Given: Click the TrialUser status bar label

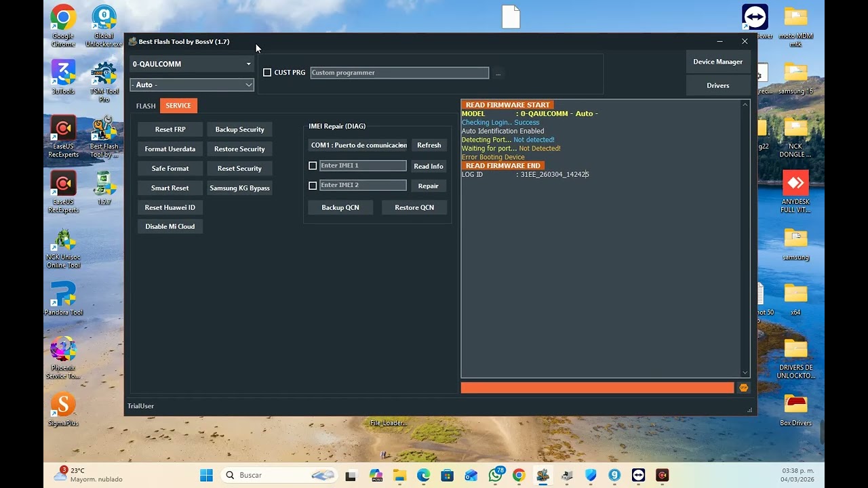Looking at the screenshot, I should [140, 406].
